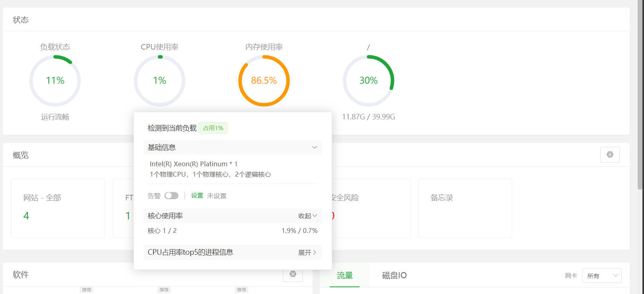Image resolution: width=644 pixels, height=294 pixels.
Task: Click the memory usage 86.5% gauge
Action: coord(264,81)
